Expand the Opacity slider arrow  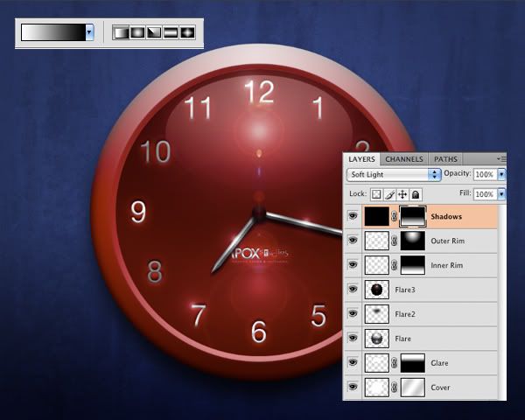tap(501, 175)
